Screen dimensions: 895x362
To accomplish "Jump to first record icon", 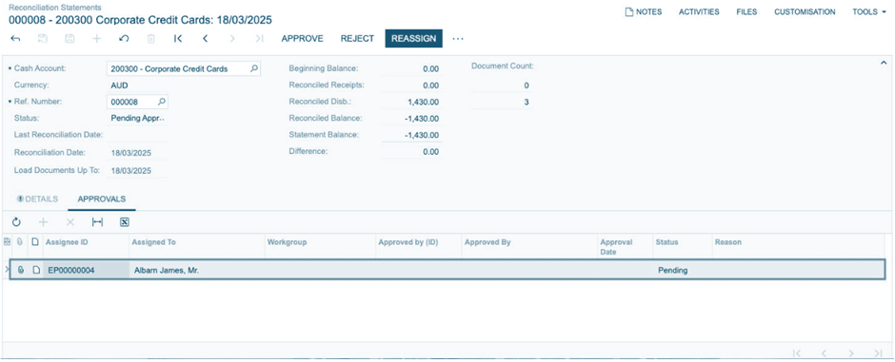I will click(178, 39).
